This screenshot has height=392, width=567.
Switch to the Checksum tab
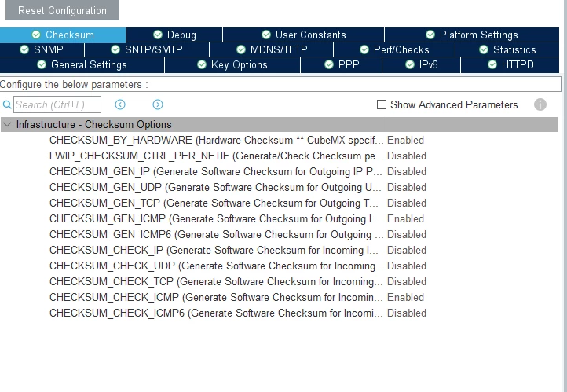[63, 35]
